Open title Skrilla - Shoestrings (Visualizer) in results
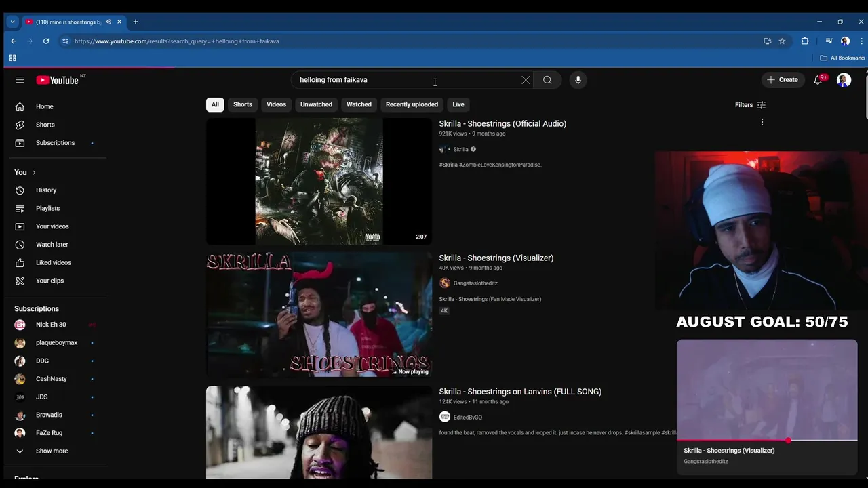Viewport: 868px width, 488px height. (496, 258)
